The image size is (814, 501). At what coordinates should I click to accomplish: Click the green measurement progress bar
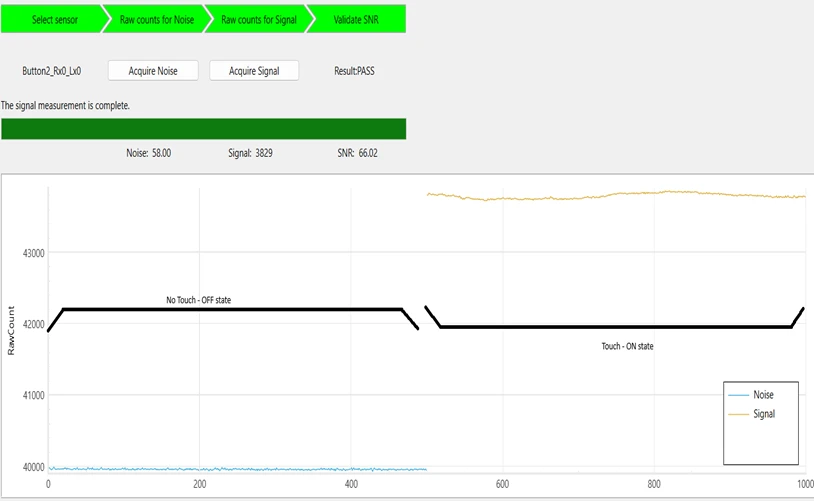tap(204, 129)
